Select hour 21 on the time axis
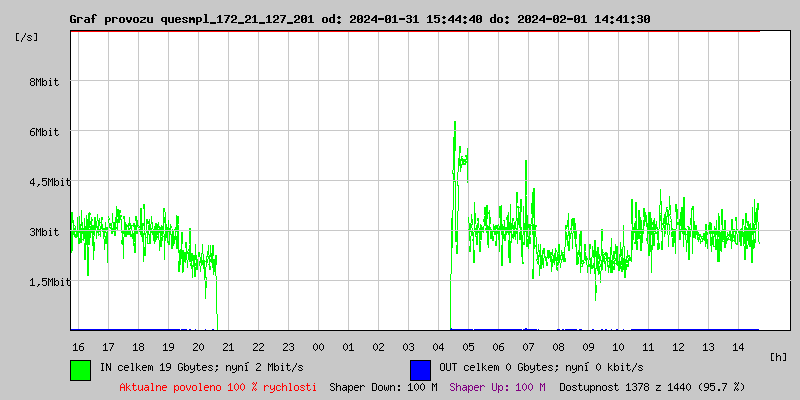 [x=228, y=346]
